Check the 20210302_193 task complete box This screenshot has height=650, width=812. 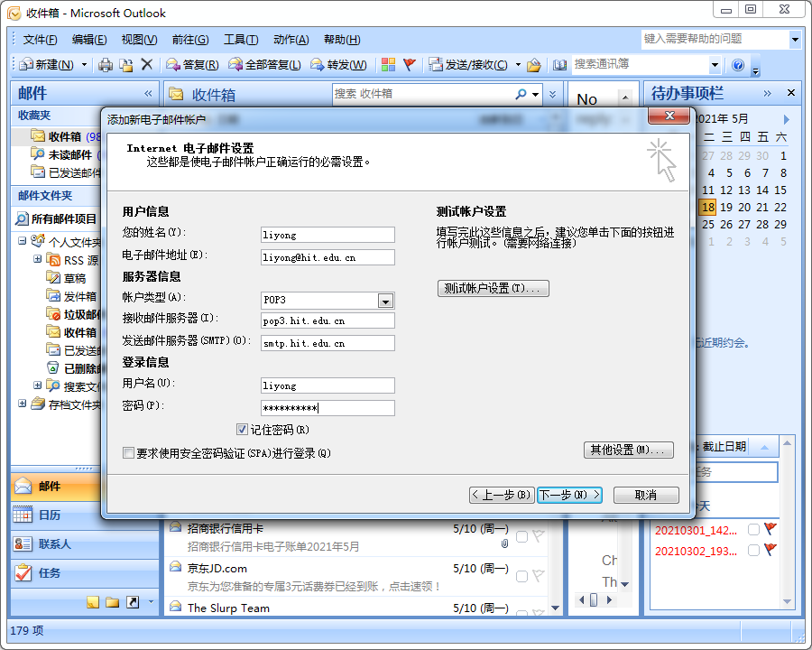tap(753, 550)
